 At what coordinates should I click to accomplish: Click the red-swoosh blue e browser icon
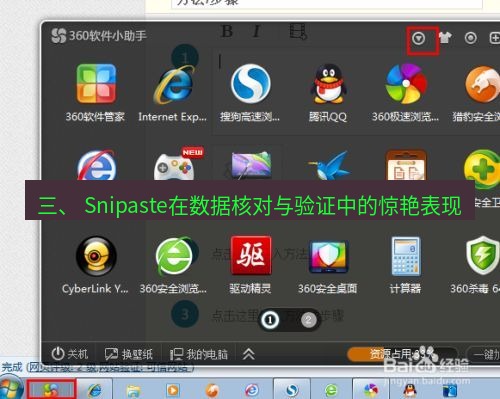coord(96,165)
